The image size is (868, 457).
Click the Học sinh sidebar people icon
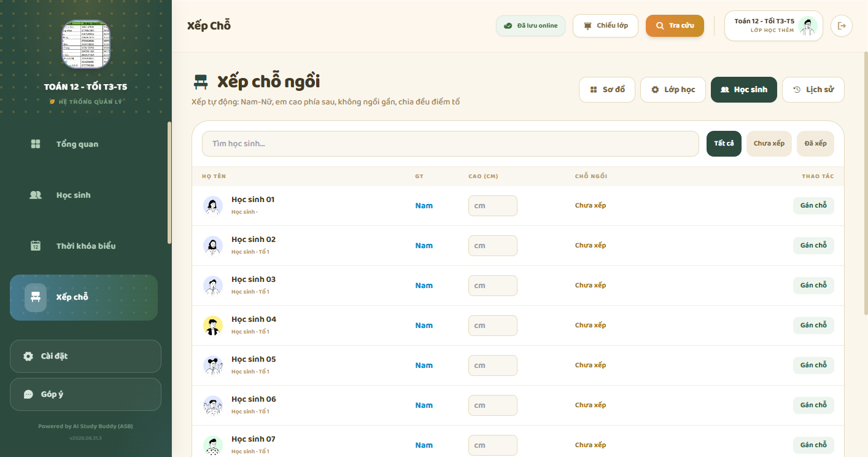[x=36, y=195]
